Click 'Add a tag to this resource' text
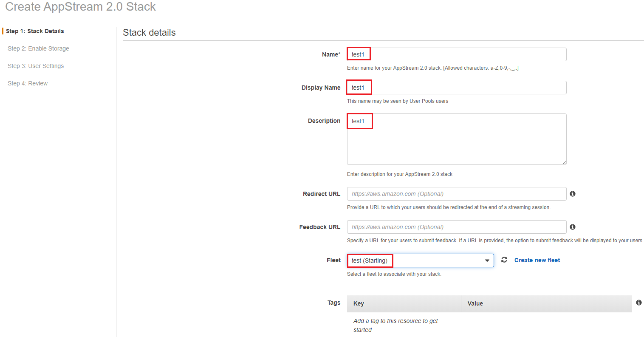The width and height of the screenshot is (644, 337). point(395,325)
